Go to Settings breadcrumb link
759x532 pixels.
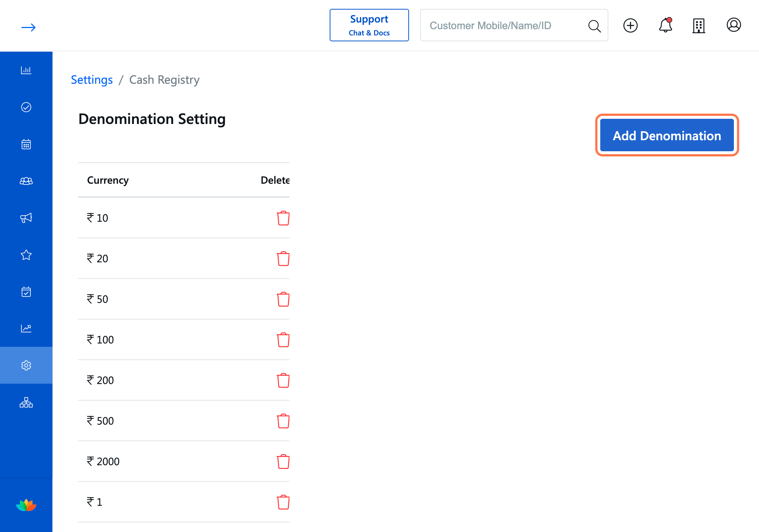click(x=92, y=80)
